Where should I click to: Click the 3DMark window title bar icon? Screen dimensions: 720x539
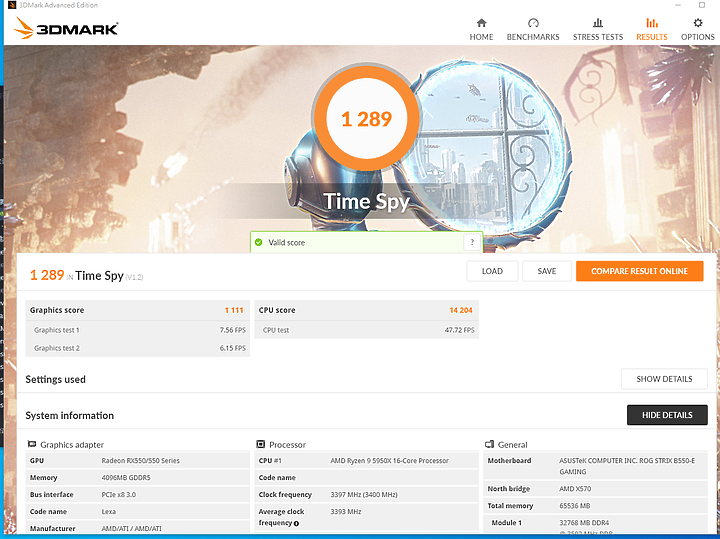tap(12, 5)
